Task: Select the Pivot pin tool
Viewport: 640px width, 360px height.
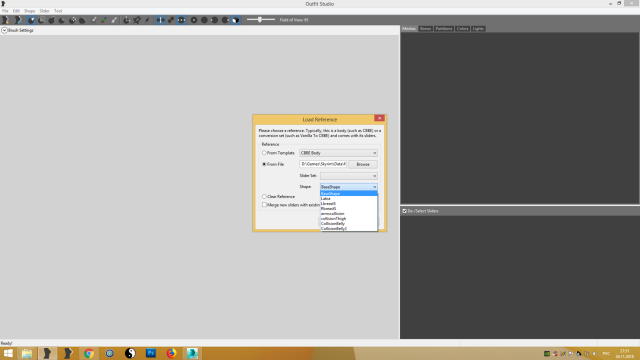Action: [137, 20]
